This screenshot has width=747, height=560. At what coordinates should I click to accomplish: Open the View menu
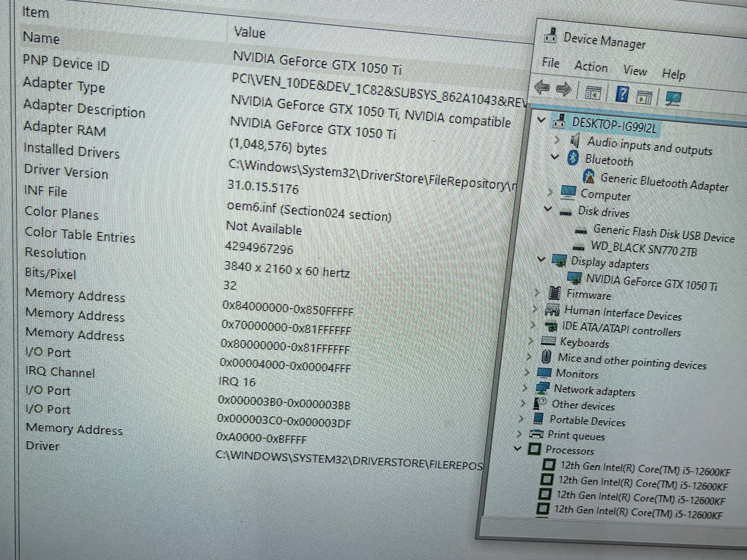click(x=635, y=70)
